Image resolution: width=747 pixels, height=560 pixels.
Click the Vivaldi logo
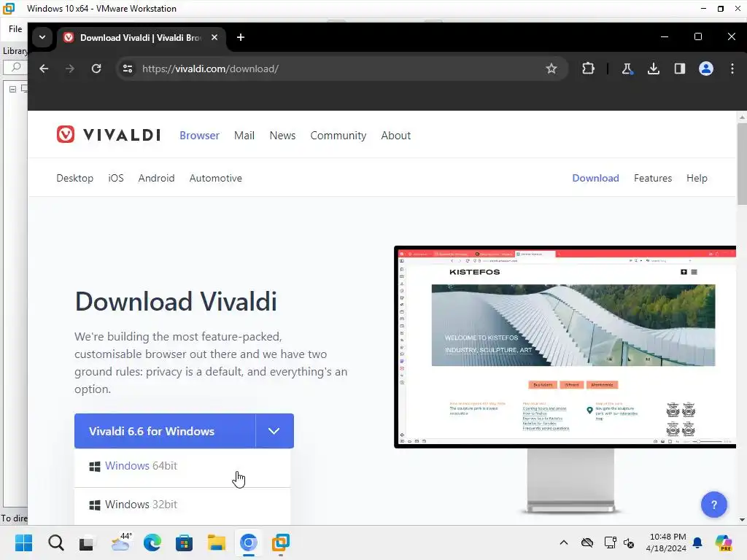tap(108, 135)
